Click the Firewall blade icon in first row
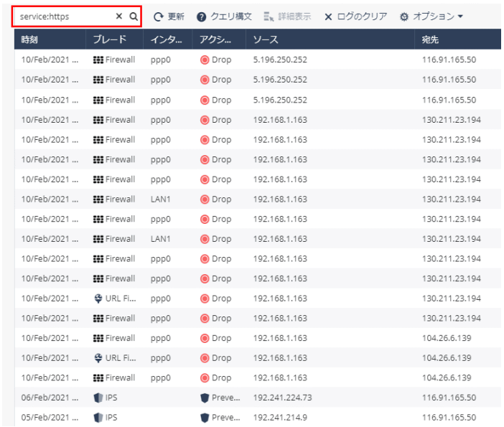This screenshot has width=504, height=427. pos(98,60)
